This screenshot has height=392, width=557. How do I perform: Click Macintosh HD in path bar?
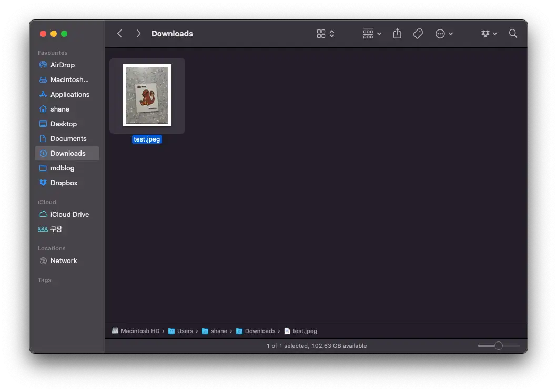136,331
